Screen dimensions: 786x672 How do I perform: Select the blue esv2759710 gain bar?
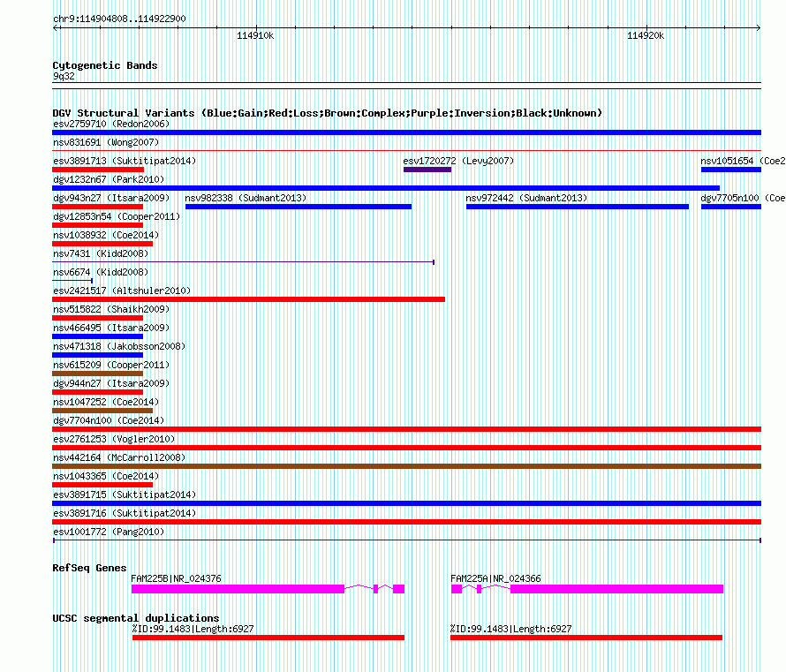(x=406, y=132)
